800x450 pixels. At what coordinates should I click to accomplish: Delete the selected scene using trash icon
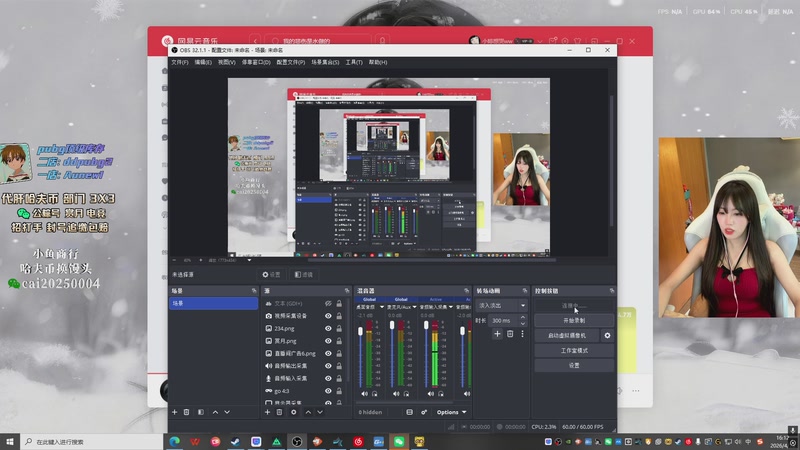point(187,412)
